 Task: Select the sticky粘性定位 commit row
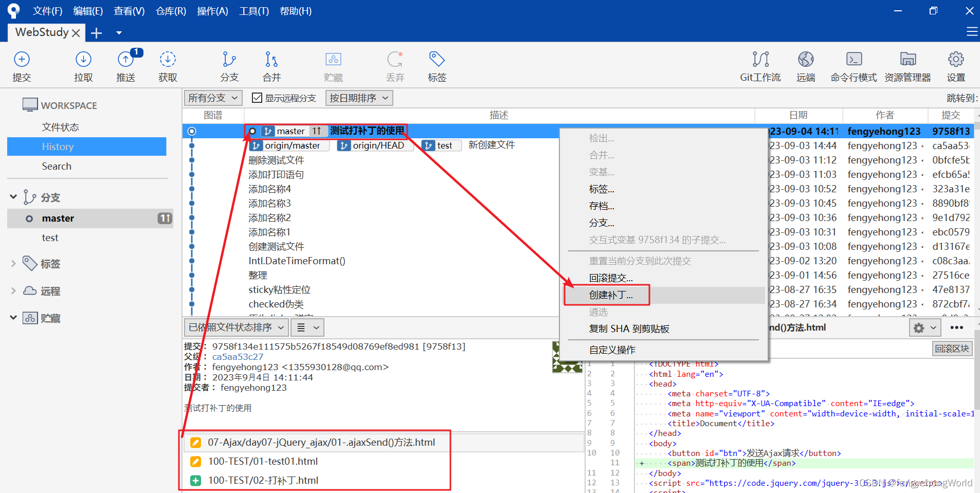tap(279, 290)
